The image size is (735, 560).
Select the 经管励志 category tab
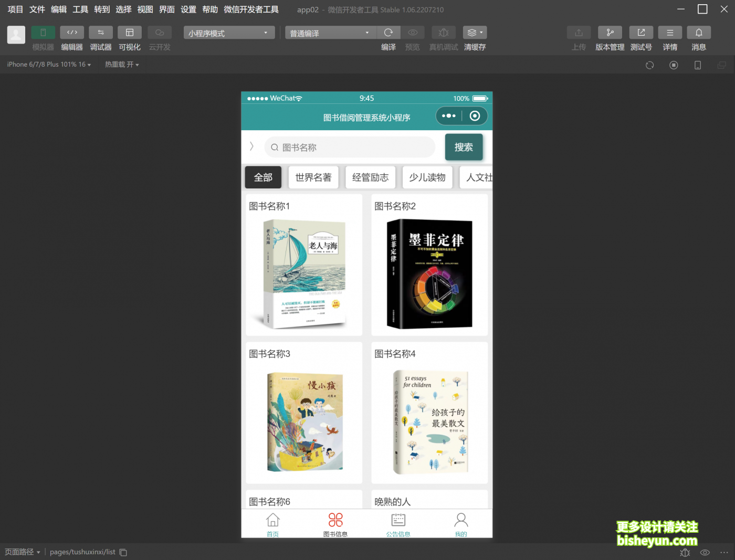(x=370, y=177)
